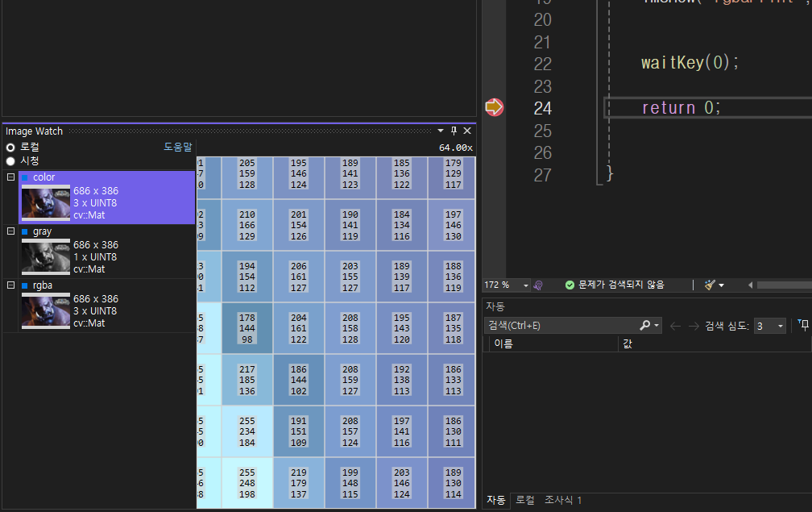Click the 1 x UINT8 text under gray
Viewport: 812px width, 512px height.
[95, 257]
